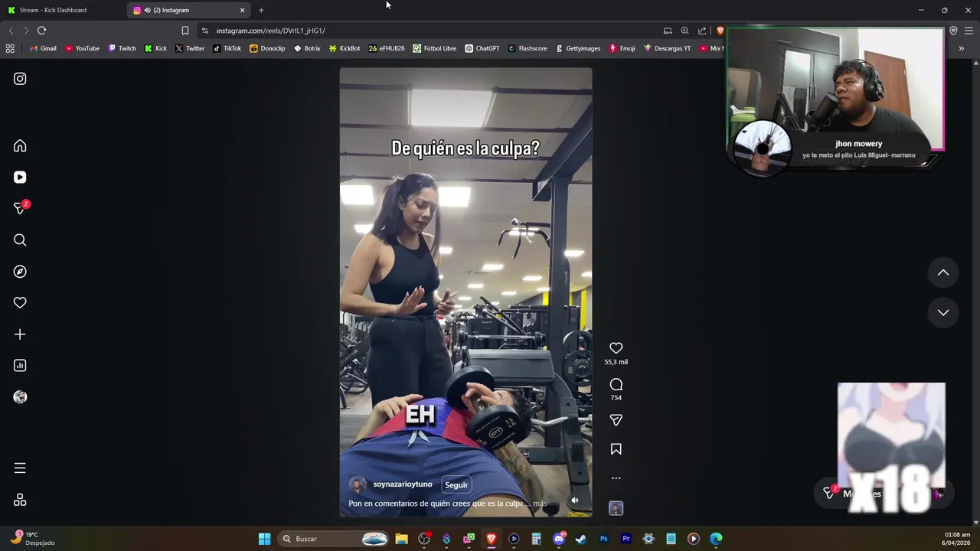Open TikTok bookmark
This screenshot has height=551, width=980.
[x=227, y=48]
